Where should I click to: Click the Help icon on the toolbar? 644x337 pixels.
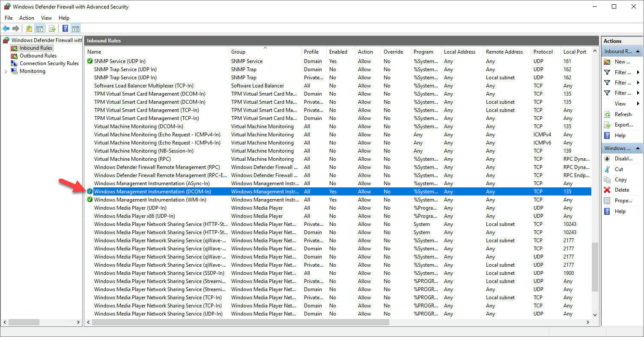65,28
